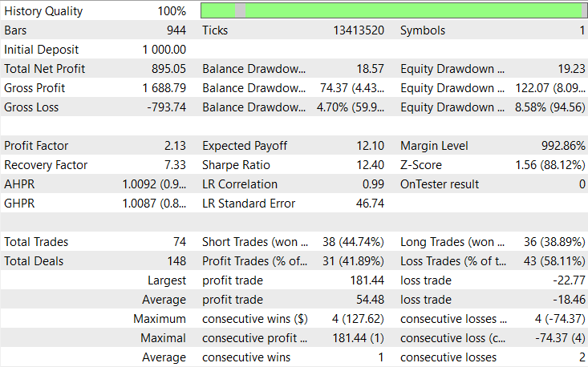
Task: Click the gray segment in the quality bar
Action: coord(241,11)
